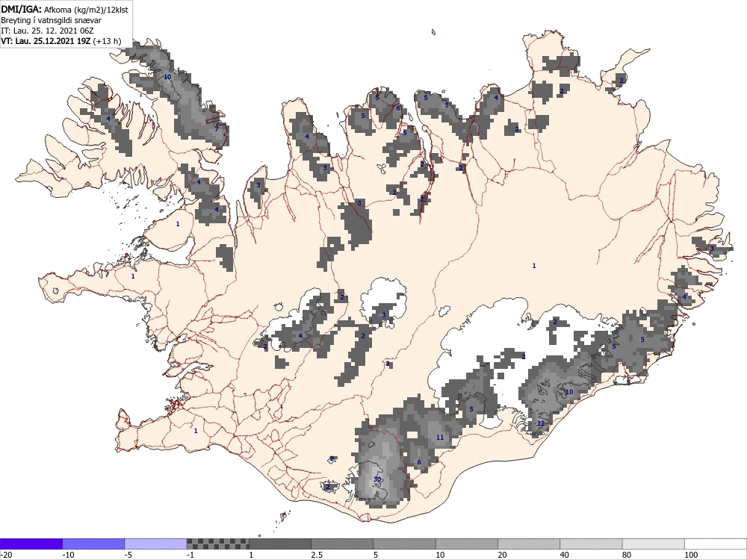The height and width of the screenshot is (560, 747).
Task: Click the "-5" legend scale label
Action: tap(129, 555)
